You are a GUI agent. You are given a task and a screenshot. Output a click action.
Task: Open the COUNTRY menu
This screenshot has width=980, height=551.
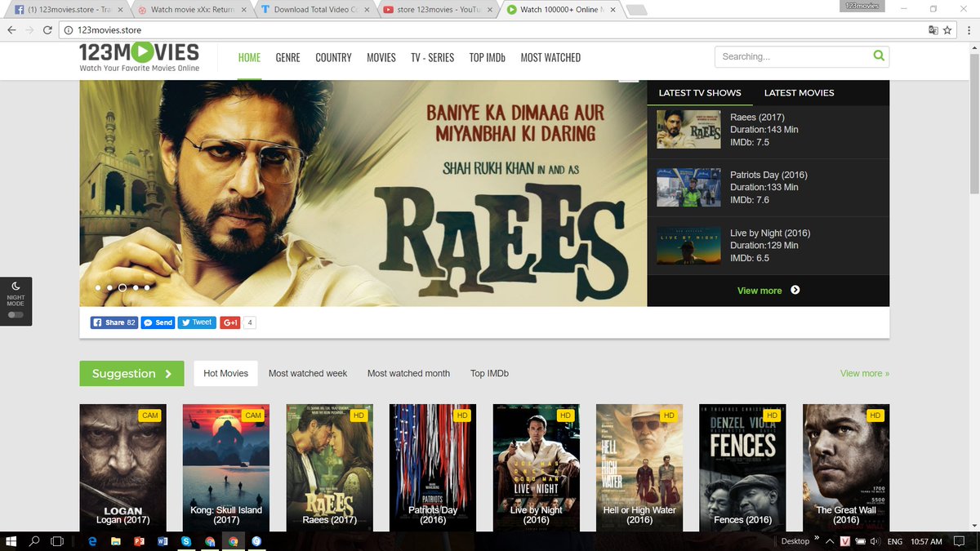[333, 58]
